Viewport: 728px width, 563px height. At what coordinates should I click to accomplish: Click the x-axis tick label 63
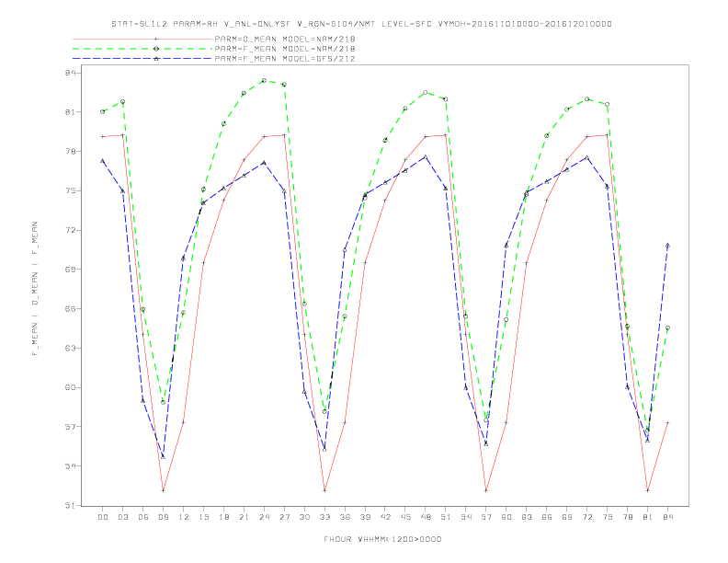click(x=527, y=517)
